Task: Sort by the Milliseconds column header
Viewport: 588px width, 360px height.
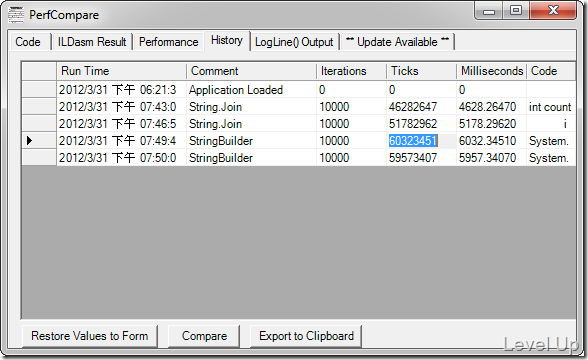Action: pyautogui.click(x=491, y=71)
